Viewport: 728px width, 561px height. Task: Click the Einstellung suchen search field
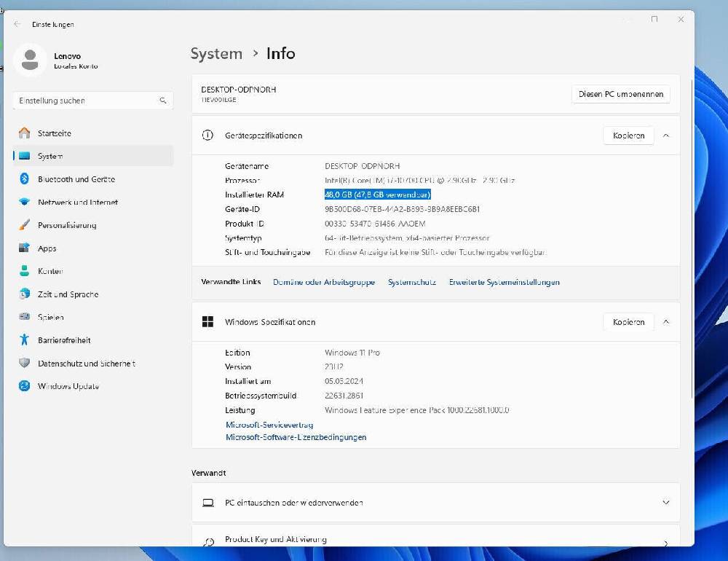pyautogui.click(x=93, y=101)
